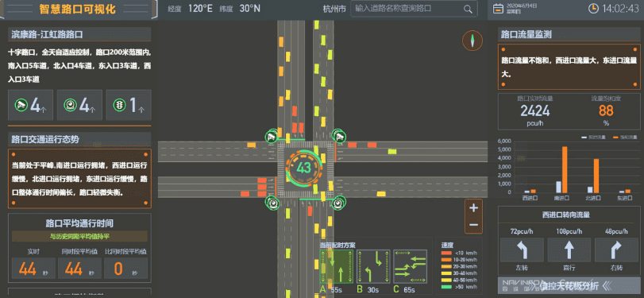Select the northwest intersection camera icon
This screenshot has width=644, height=298.
click(x=271, y=137)
